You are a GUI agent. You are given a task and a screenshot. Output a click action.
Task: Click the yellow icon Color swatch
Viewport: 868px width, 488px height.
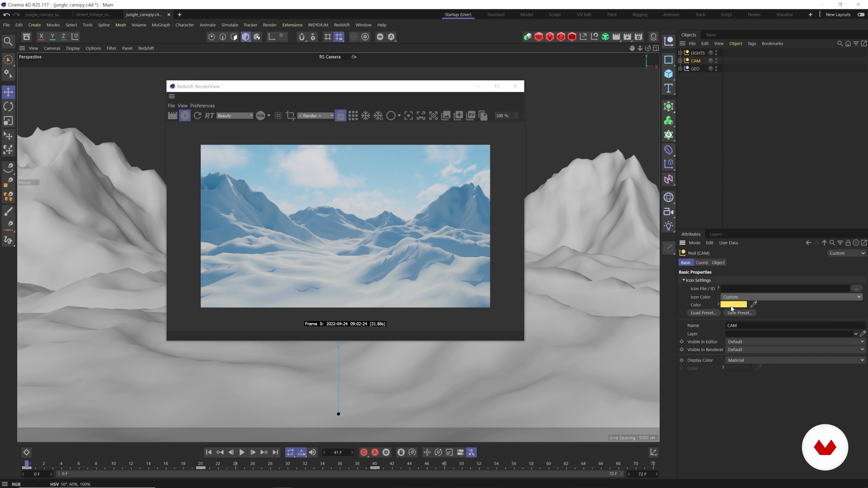(734, 305)
